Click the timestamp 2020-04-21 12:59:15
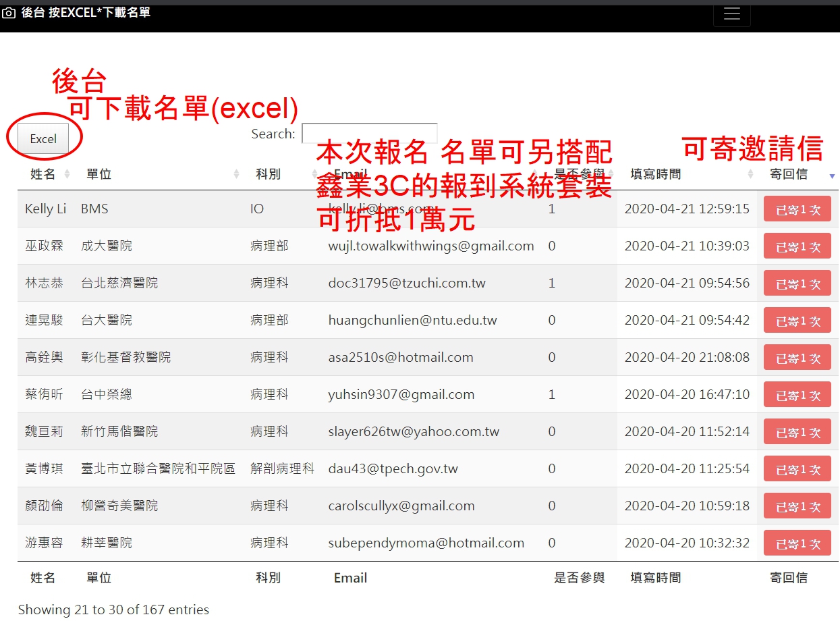Viewport: 840px width, 621px height. 687,209
